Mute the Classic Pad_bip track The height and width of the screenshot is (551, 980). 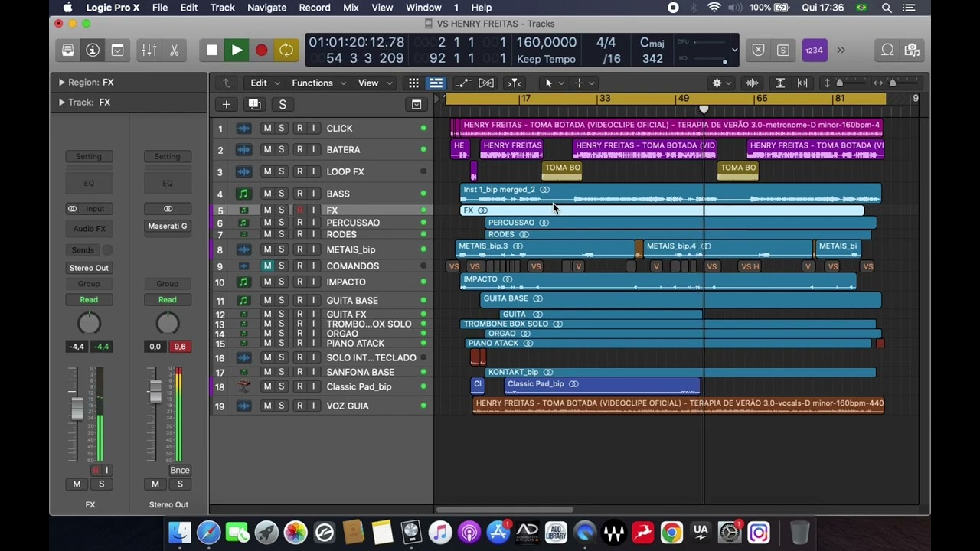[x=267, y=386]
